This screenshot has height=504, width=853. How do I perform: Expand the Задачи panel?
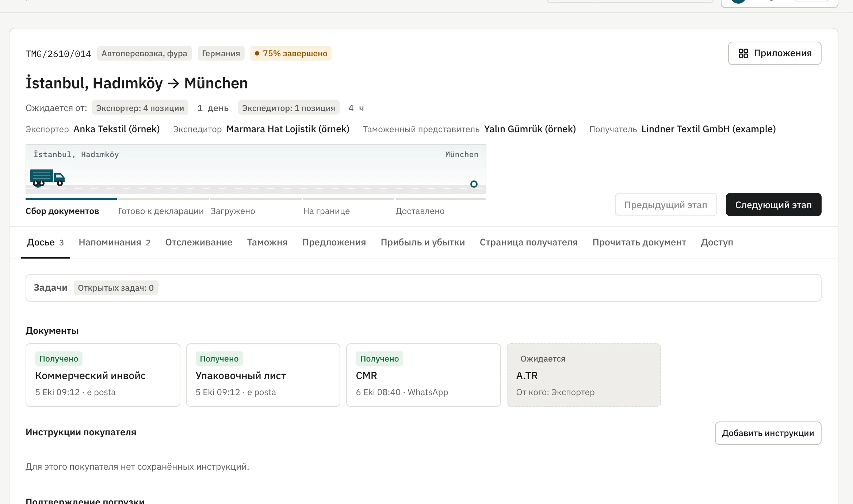(x=423, y=288)
